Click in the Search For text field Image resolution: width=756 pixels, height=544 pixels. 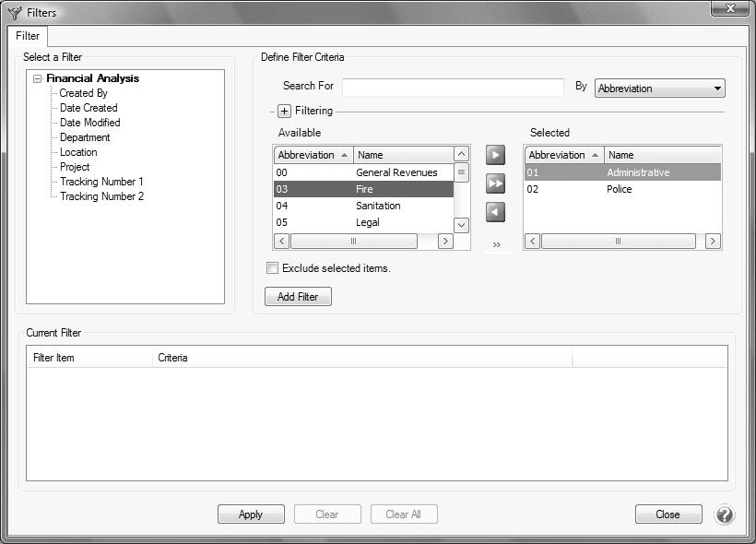453,88
